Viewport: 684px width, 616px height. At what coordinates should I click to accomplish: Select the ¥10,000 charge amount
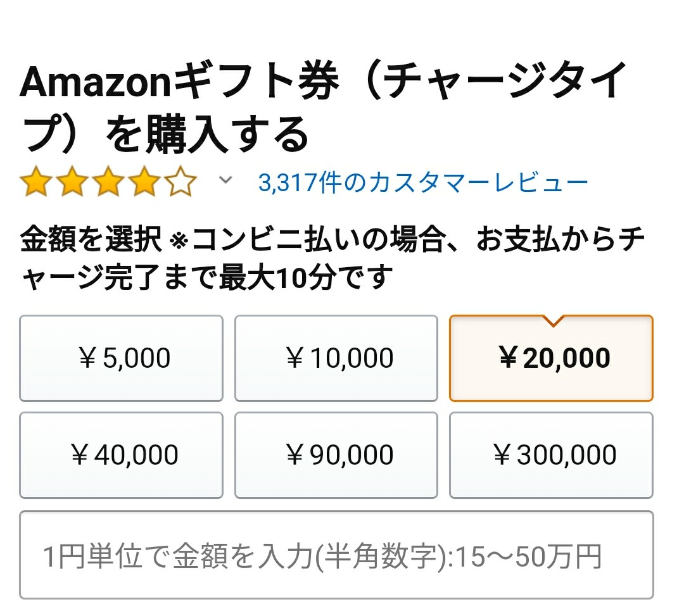click(336, 358)
